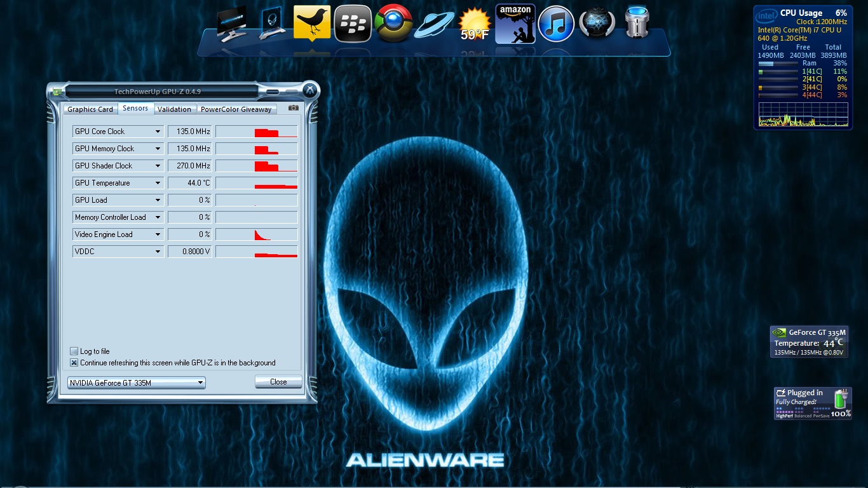Click the 'CPU Usage' heading in gadget
This screenshot has width=868, height=488.
click(x=801, y=13)
